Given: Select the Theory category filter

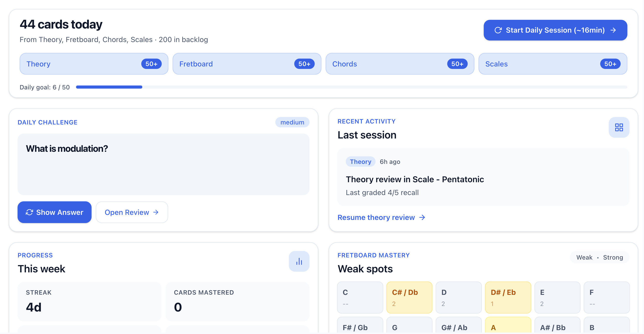Looking at the screenshot, I should click(x=94, y=64).
